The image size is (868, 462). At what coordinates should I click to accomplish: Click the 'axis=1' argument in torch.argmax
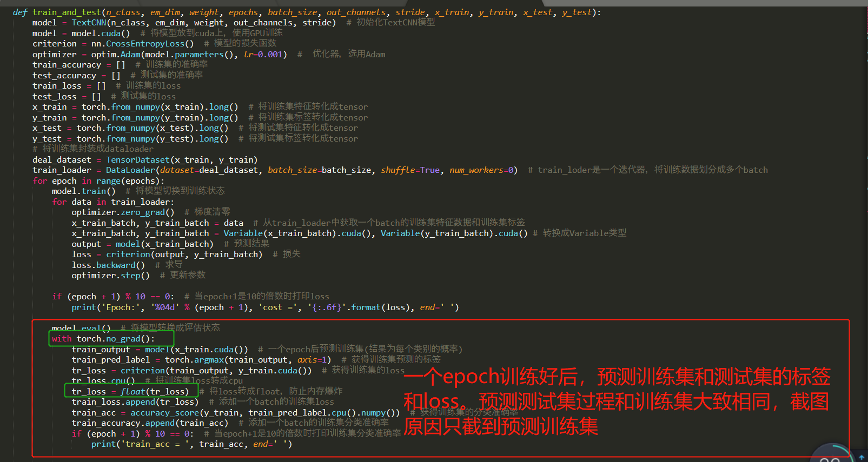tap(312, 360)
